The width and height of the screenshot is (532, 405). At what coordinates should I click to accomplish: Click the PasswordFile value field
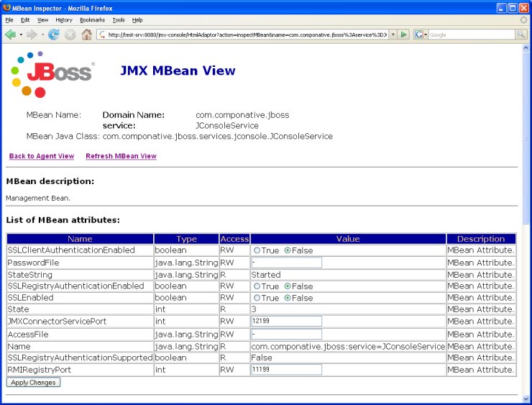click(286, 263)
